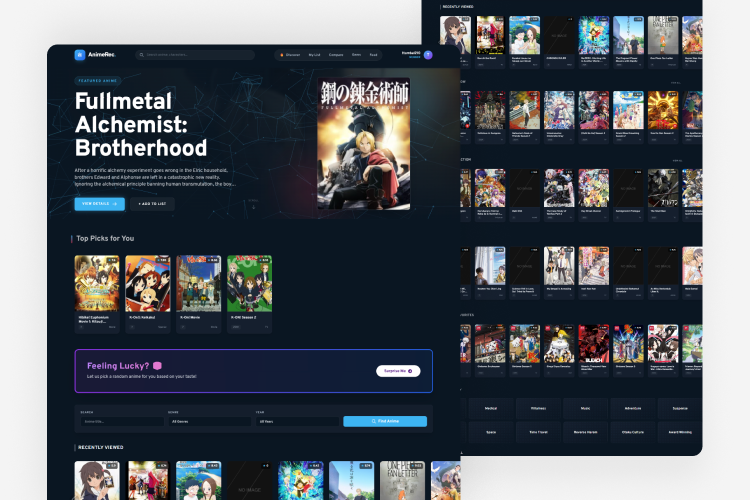Focus the anime title search field in filter bar
750x500 pixels.
[122, 422]
